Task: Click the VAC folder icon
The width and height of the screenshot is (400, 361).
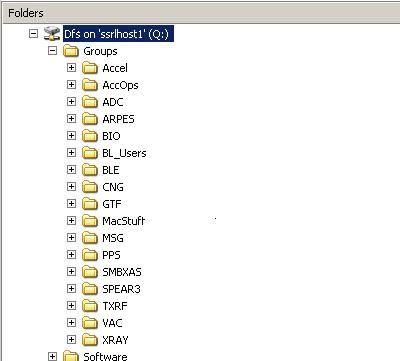Action: (90, 323)
